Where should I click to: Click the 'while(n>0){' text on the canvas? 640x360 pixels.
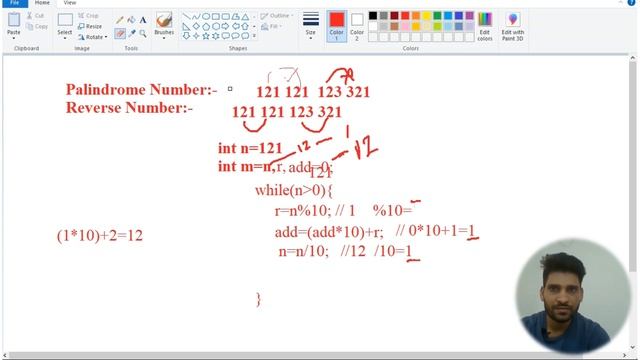click(x=294, y=190)
